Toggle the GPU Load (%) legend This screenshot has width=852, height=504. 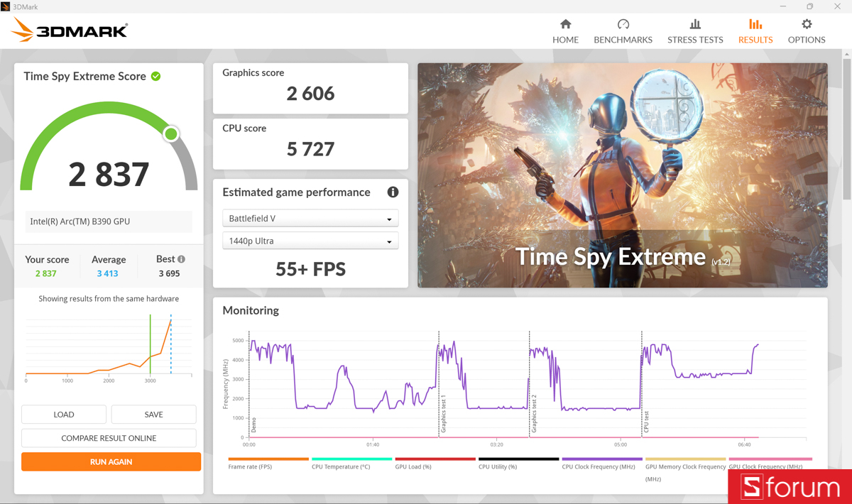tap(413, 467)
